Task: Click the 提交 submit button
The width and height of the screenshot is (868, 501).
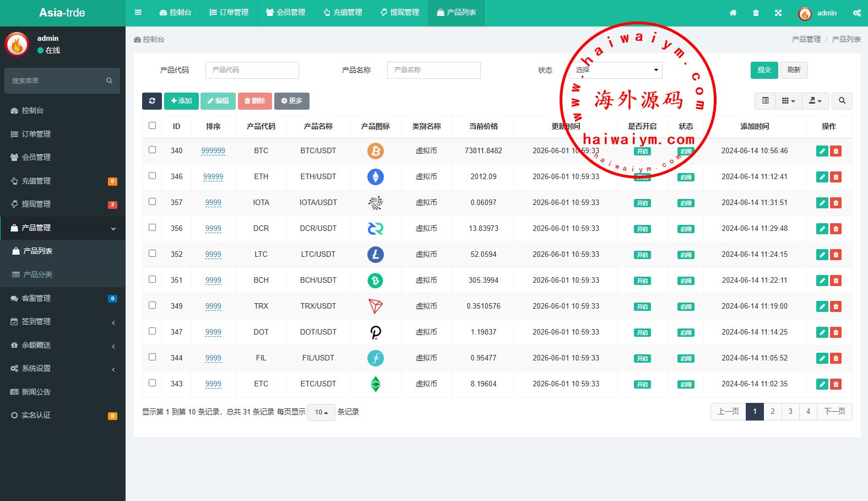Action: pos(764,70)
